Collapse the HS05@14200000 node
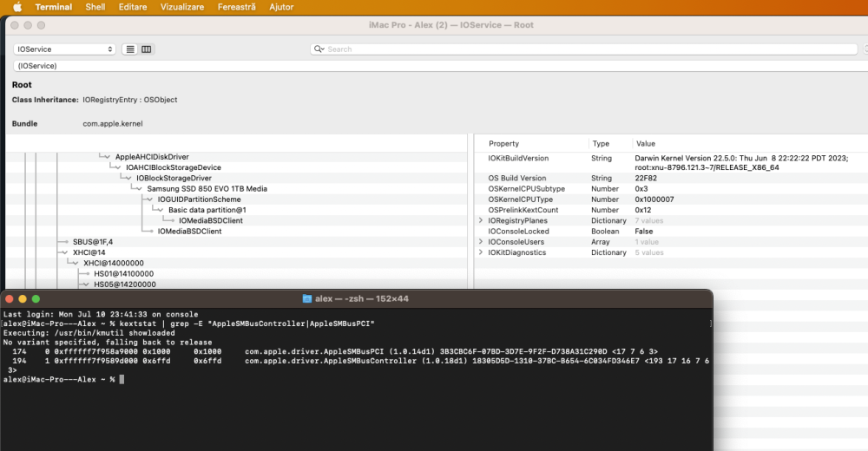 tap(86, 284)
